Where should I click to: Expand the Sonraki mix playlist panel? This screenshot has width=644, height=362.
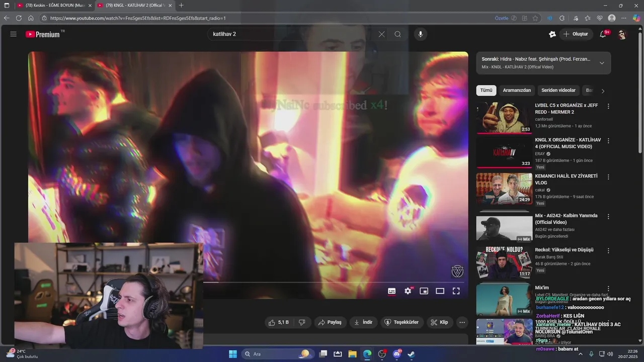tap(602, 63)
